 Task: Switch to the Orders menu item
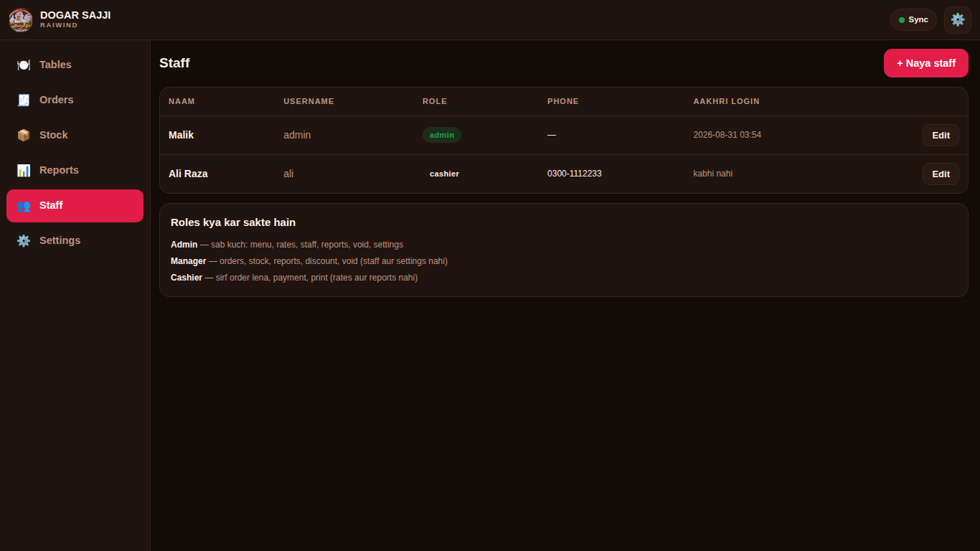(75, 100)
